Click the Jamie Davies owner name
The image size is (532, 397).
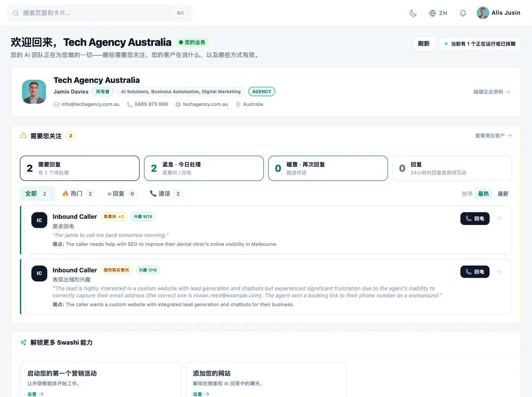click(71, 91)
